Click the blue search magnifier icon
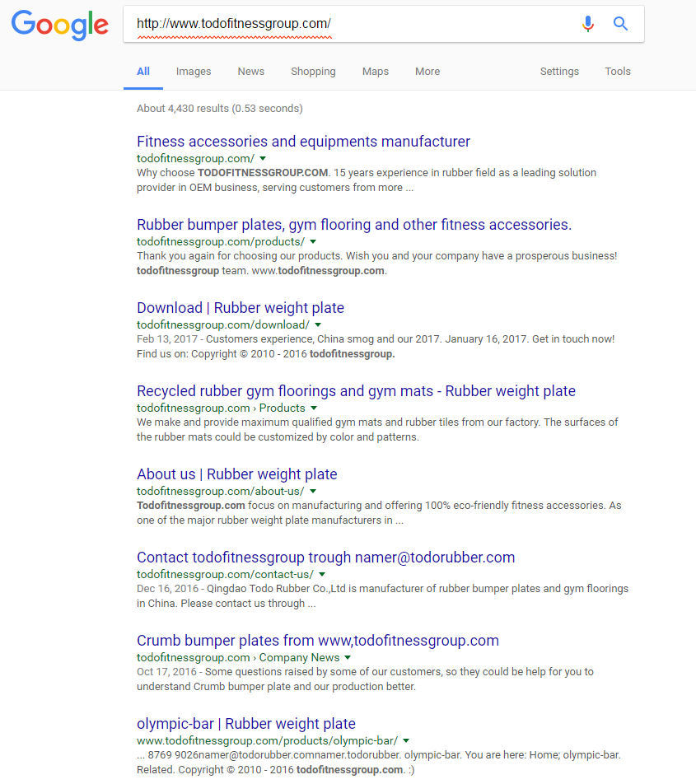 620,24
